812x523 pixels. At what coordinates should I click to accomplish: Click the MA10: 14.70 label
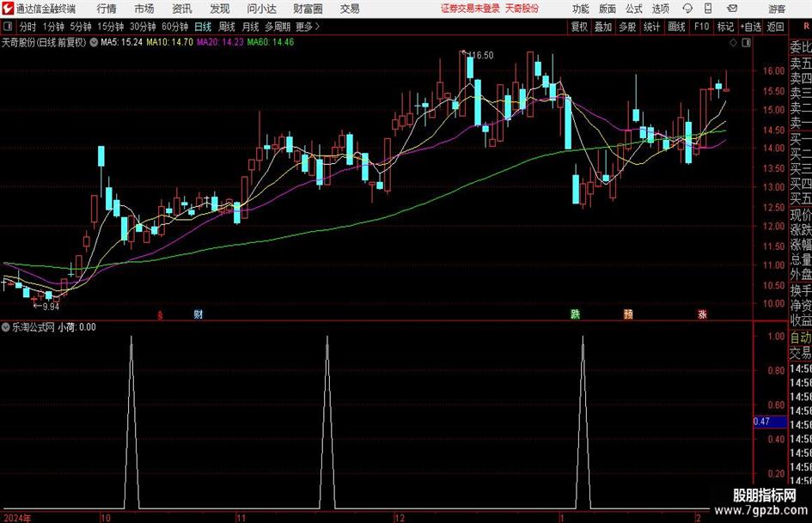169,42
